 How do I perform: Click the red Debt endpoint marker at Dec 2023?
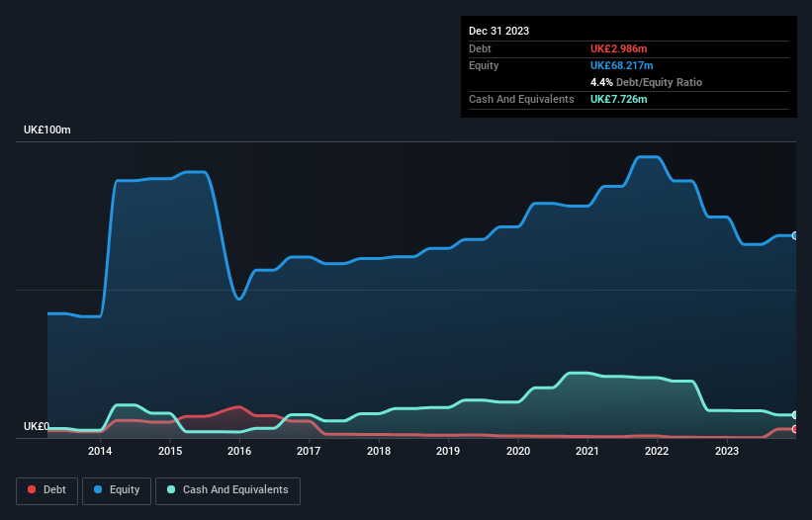pos(795,429)
